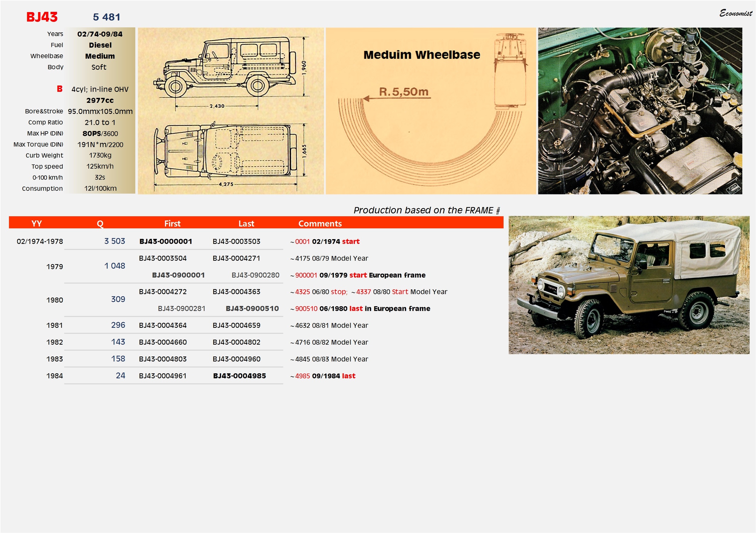Click the Max Torque value 191N*m/2200
Viewport: 756px width, 533px height.
pos(100,145)
